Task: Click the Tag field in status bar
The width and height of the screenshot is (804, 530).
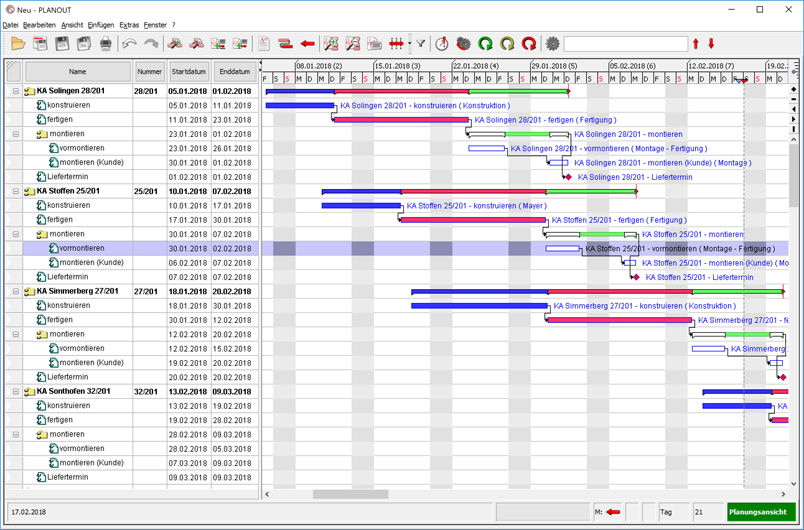Action: (x=673, y=512)
